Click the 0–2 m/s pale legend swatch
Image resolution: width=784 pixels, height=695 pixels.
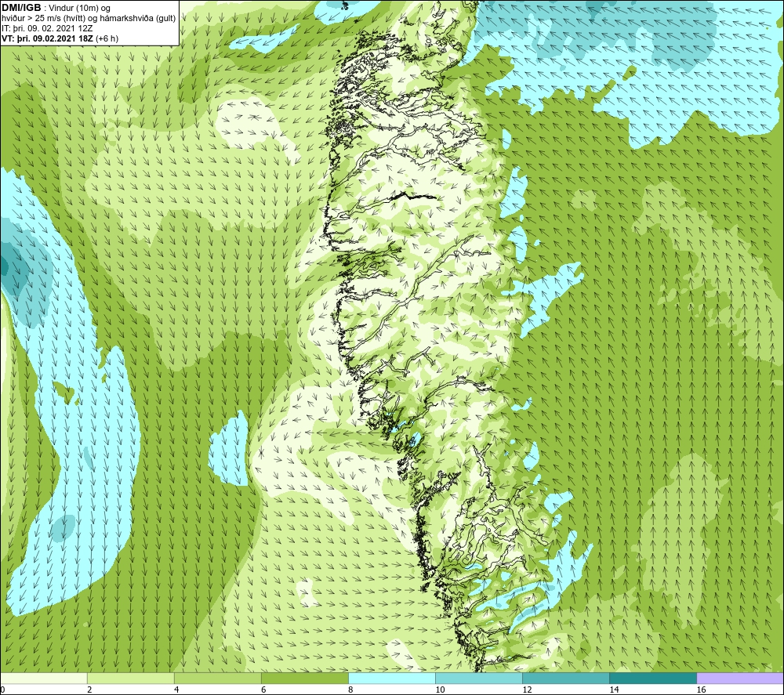(x=43, y=678)
